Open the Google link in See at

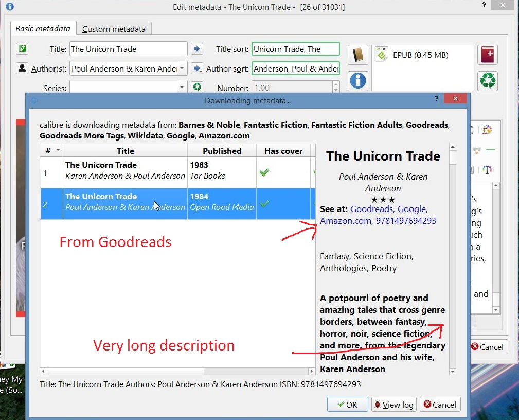412,209
